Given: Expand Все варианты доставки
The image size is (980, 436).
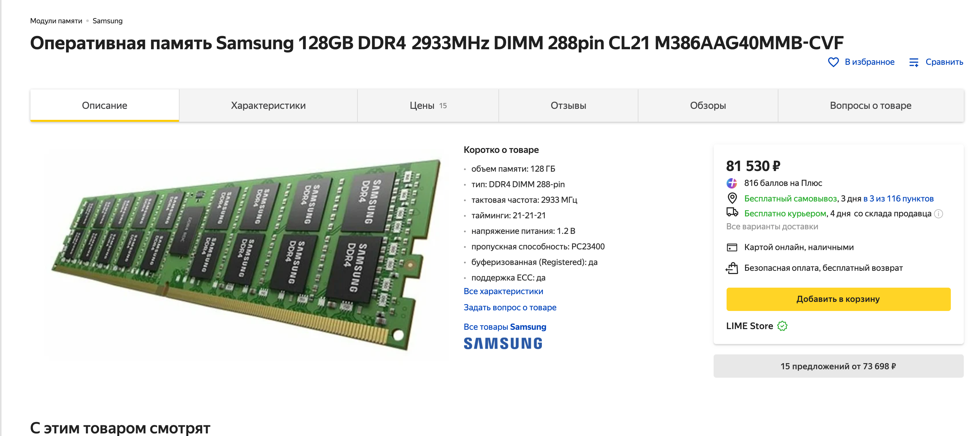Looking at the screenshot, I should pyautogui.click(x=772, y=226).
